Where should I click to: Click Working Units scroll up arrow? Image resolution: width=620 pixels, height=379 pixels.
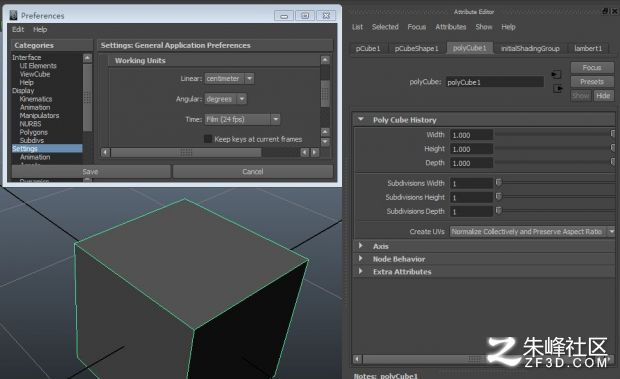click(325, 60)
